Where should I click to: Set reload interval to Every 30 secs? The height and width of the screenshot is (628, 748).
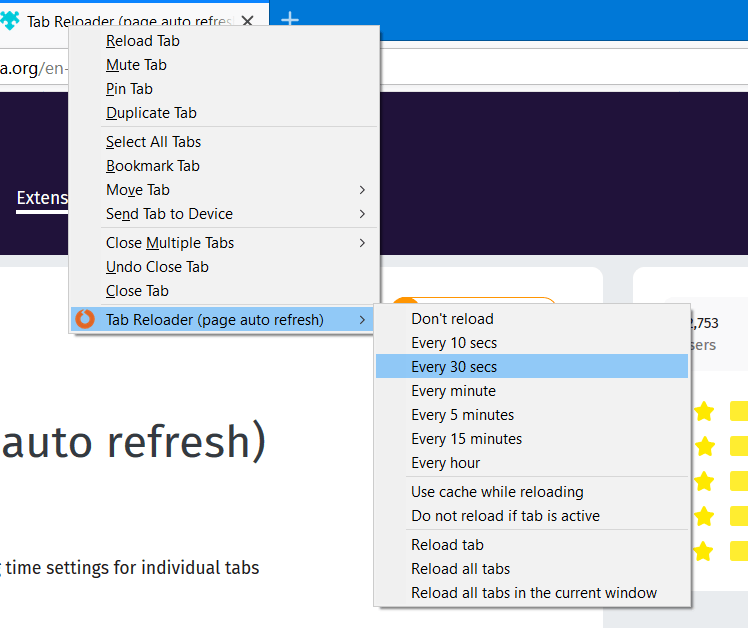tap(454, 367)
